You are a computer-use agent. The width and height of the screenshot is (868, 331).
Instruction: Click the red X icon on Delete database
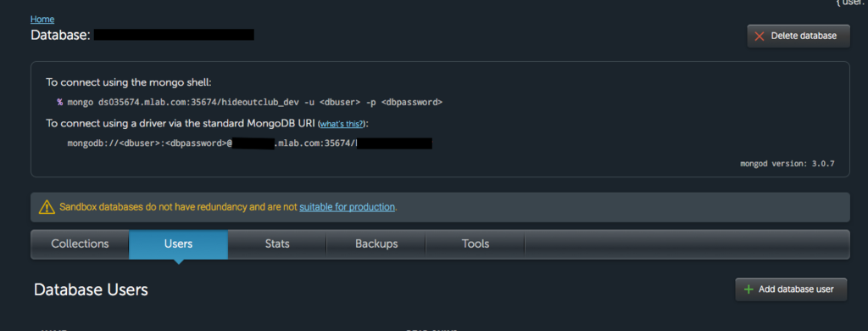(759, 36)
